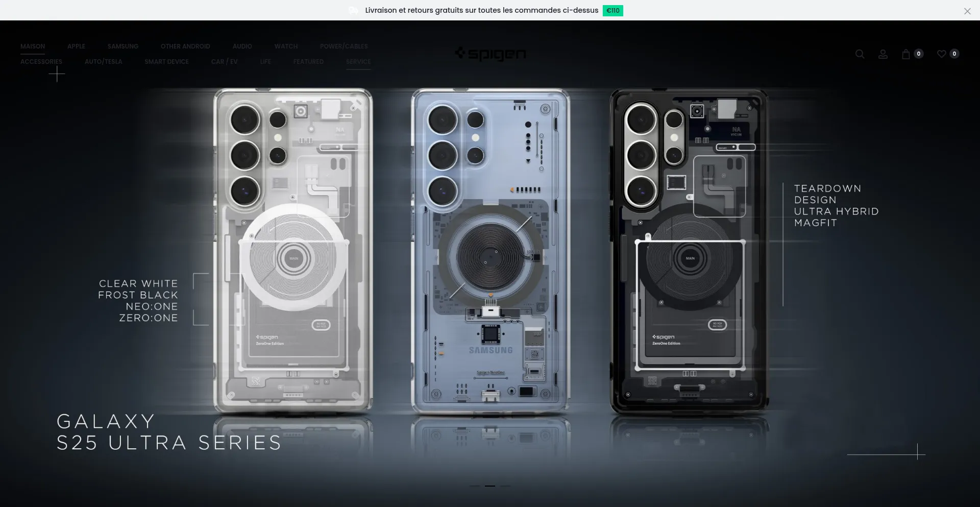The image size is (980, 507).
Task: Click the CLEAR WHITE text label
Action: tap(138, 283)
